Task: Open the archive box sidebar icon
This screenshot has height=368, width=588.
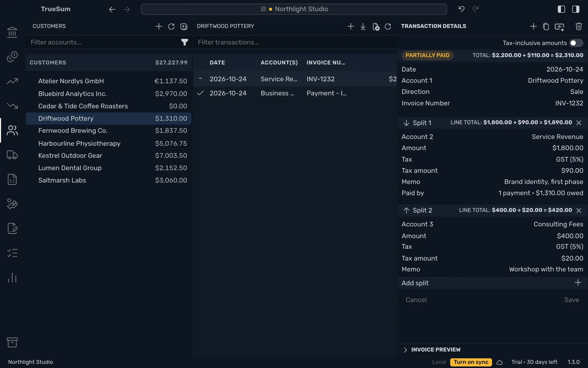Action: [x=12, y=342]
